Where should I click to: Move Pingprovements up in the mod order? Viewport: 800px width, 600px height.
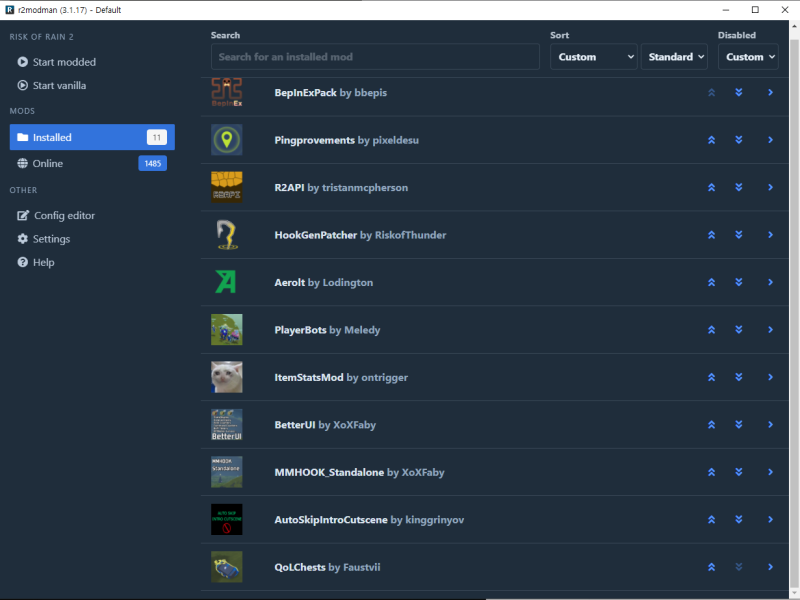(711, 140)
